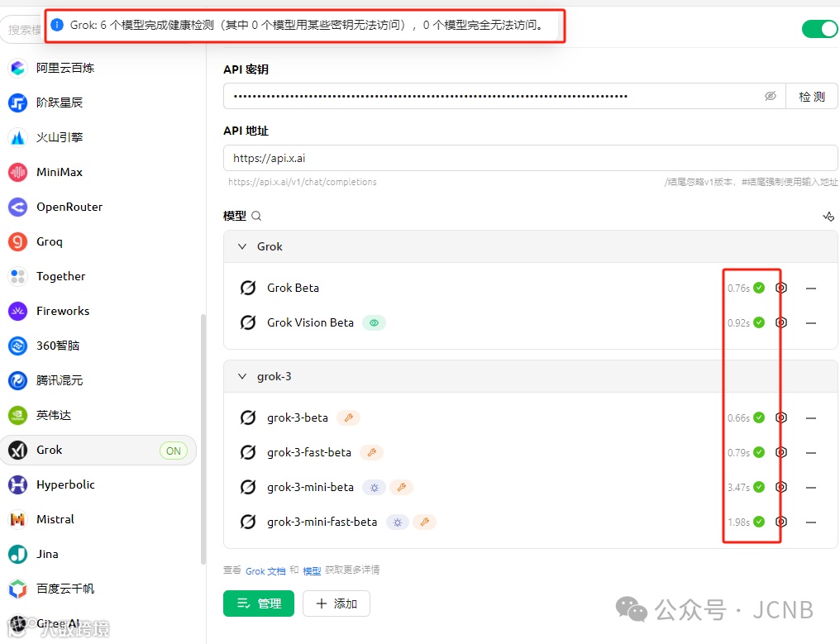Open settings for Grok Beta model
The image size is (840, 644).
pyautogui.click(x=781, y=288)
